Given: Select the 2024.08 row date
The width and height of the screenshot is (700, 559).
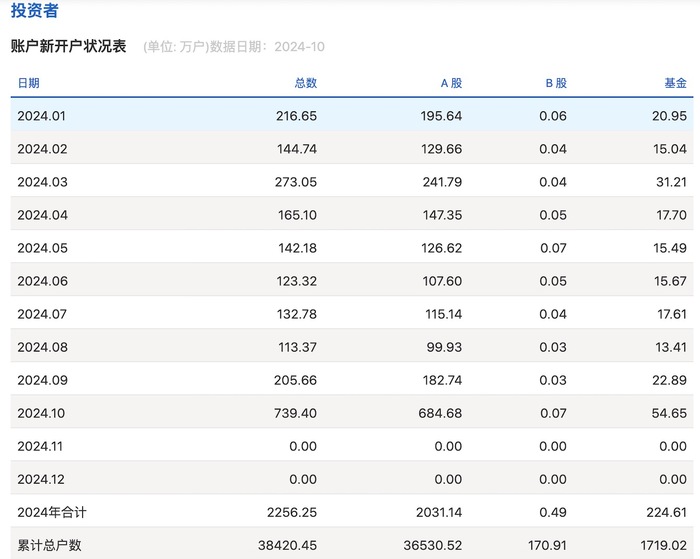Looking at the screenshot, I should click(x=41, y=347).
